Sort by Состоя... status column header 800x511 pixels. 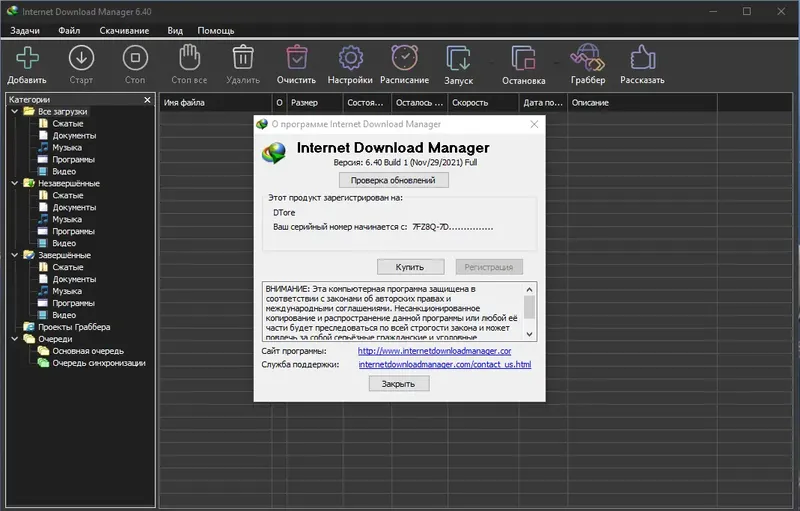(367, 103)
